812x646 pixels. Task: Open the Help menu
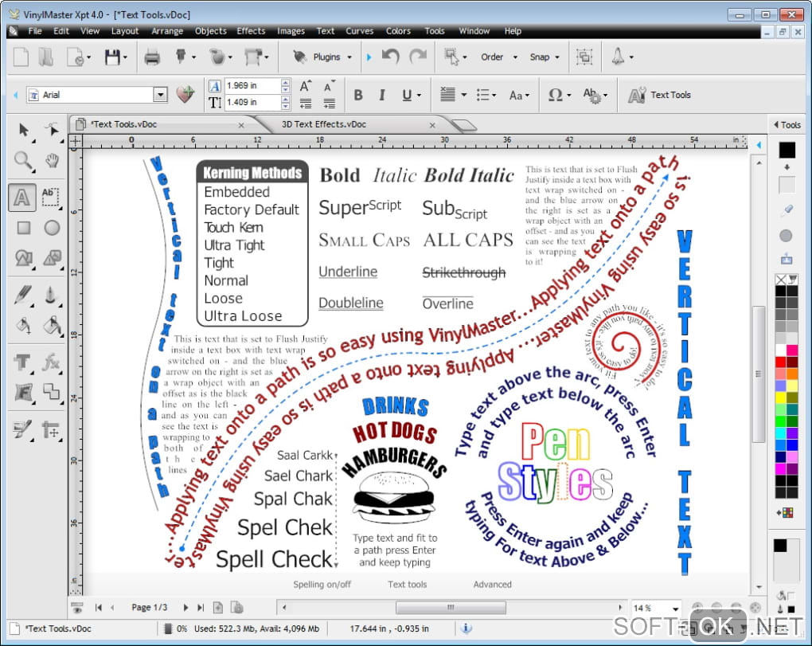point(513,31)
